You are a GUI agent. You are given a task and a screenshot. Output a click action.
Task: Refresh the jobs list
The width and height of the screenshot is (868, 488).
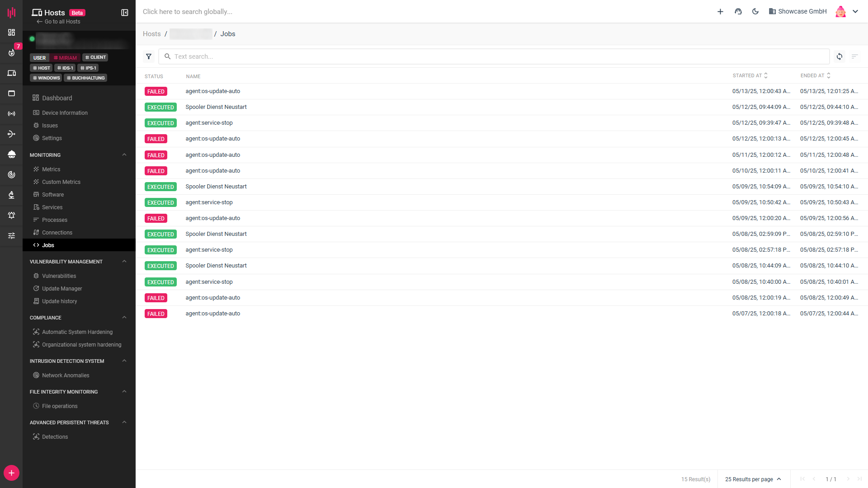coord(839,56)
